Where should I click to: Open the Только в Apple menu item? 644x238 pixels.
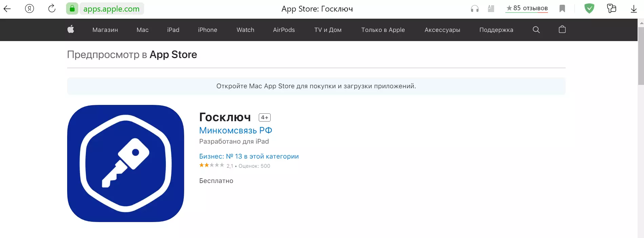[383, 30]
